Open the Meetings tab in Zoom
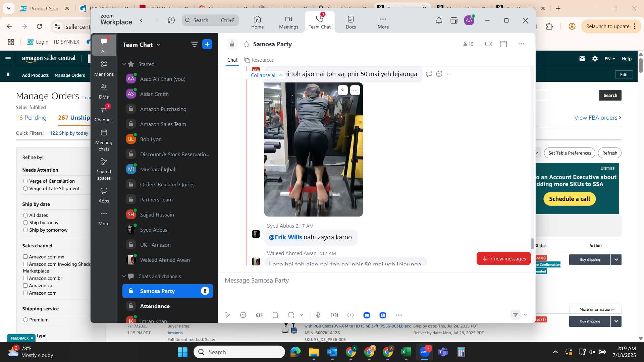 click(x=288, y=22)
